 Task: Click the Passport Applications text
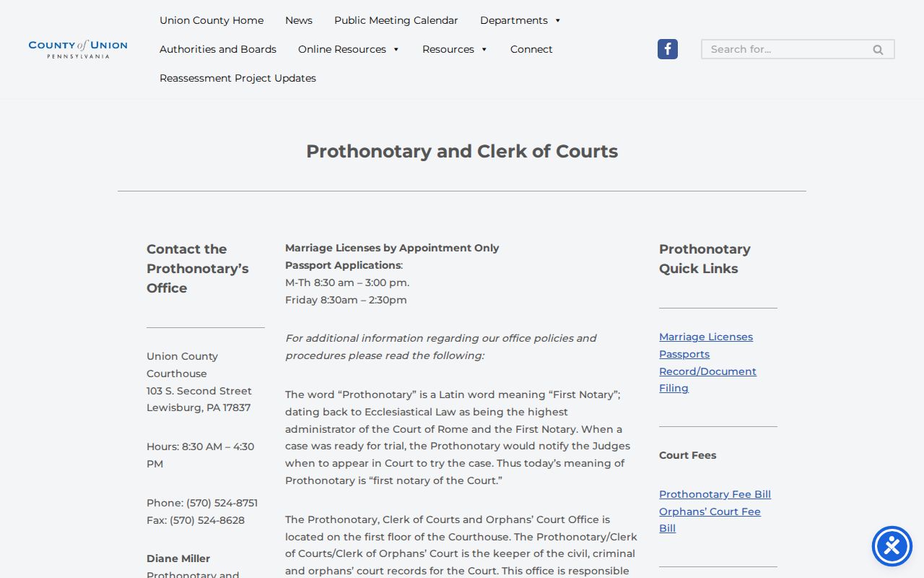343,265
